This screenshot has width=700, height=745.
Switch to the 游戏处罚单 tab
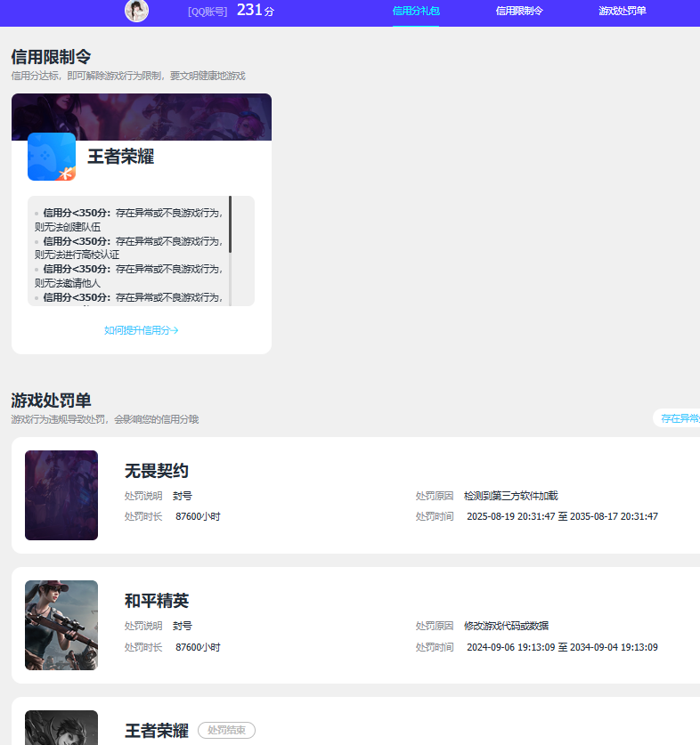click(x=622, y=11)
